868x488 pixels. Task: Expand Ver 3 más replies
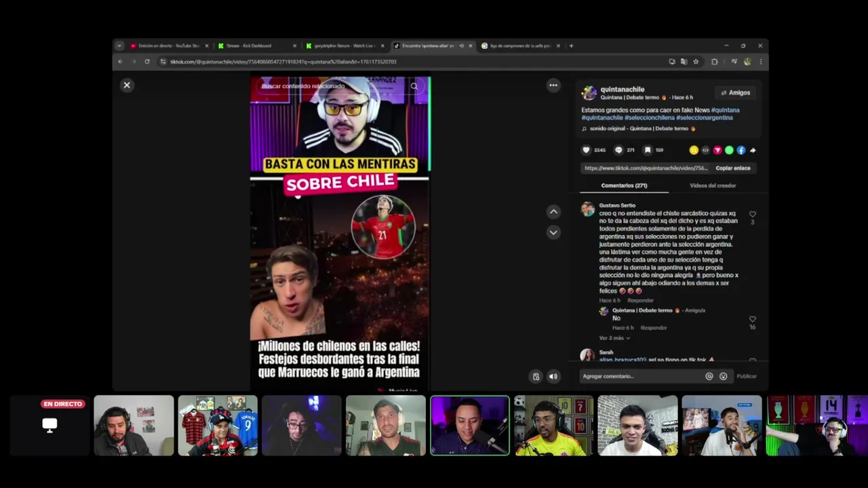[x=614, y=338]
